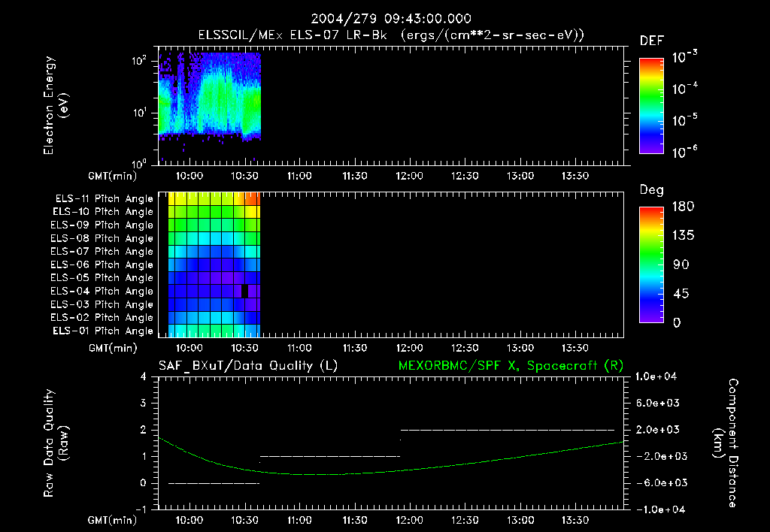Click the Deg color bar heading

pyautogui.click(x=652, y=190)
